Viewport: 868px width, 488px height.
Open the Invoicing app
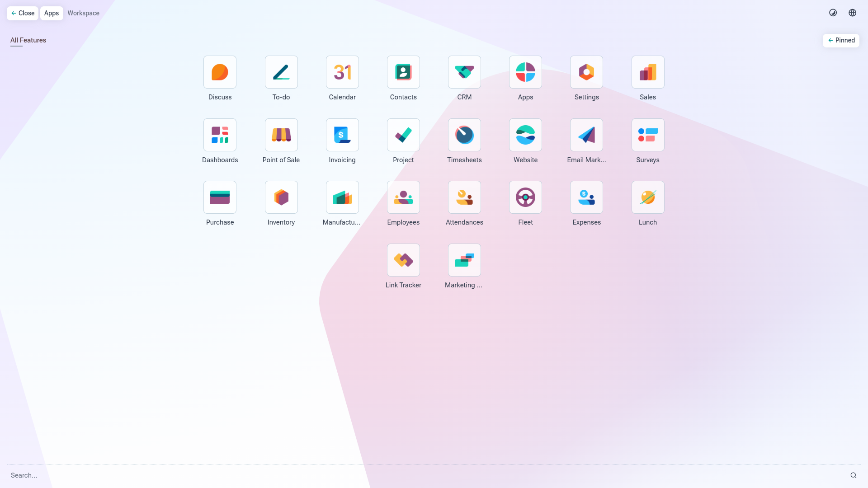click(x=342, y=135)
